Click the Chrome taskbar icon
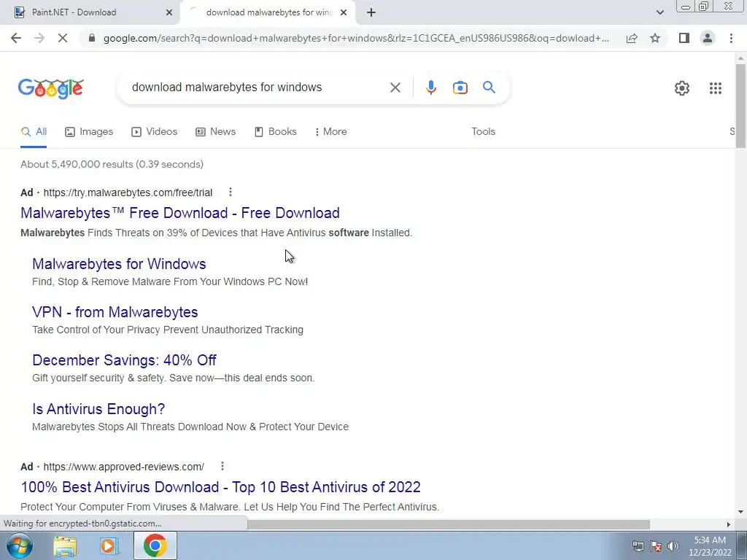The height and width of the screenshot is (560, 747). pos(155,545)
